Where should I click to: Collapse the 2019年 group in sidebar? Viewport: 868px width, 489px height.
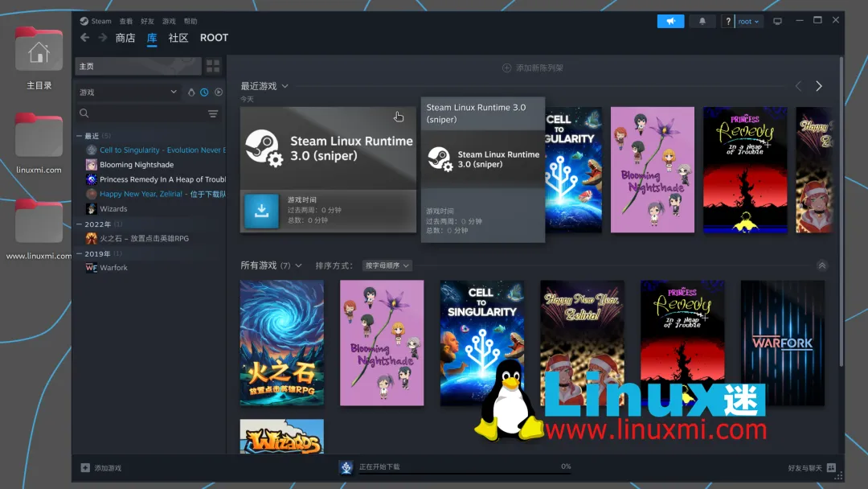pos(79,253)
